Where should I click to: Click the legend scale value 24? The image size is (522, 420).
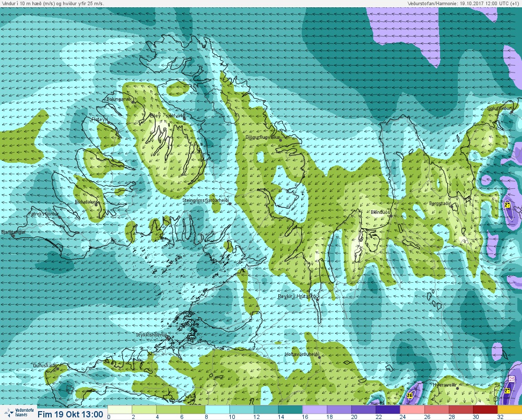(x=402, y=417)
